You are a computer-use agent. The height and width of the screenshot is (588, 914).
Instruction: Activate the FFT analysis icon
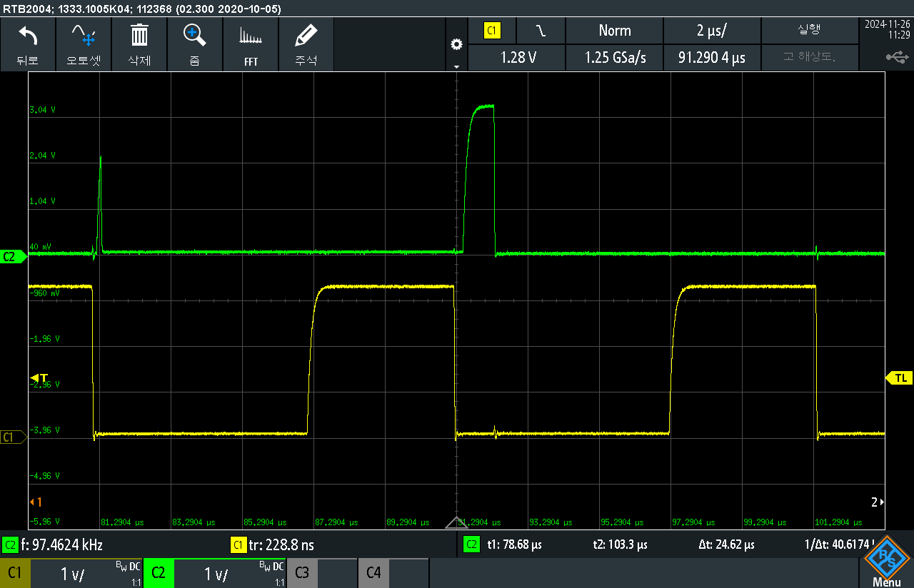tap(251, 44)
